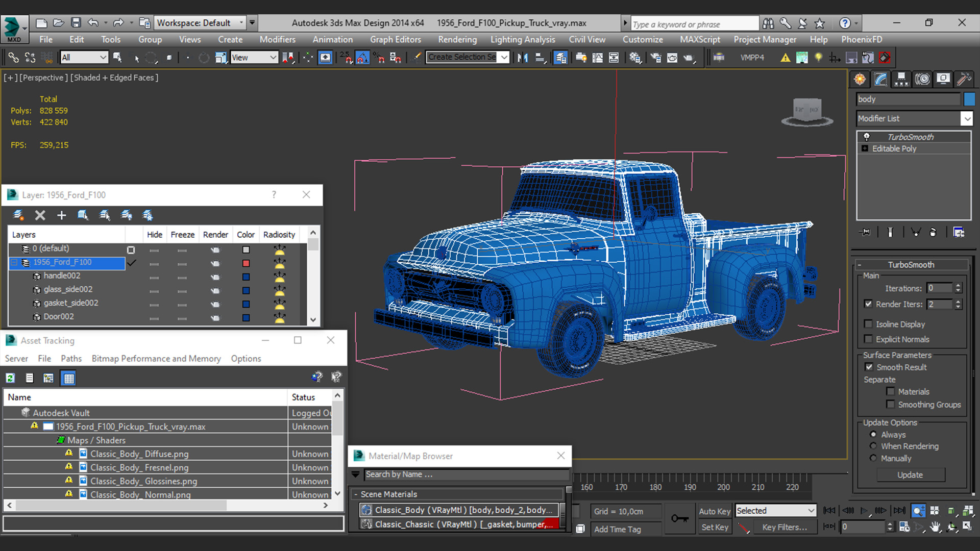Screen dimensions: 980x551
Task: Click the Mirror tool icon
Action: (522, 58)
